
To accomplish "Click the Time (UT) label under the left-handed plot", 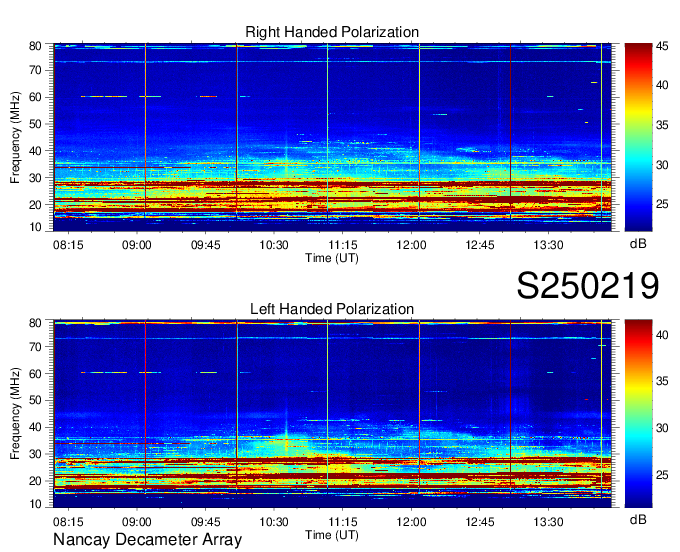I will (x=332, y=535).
